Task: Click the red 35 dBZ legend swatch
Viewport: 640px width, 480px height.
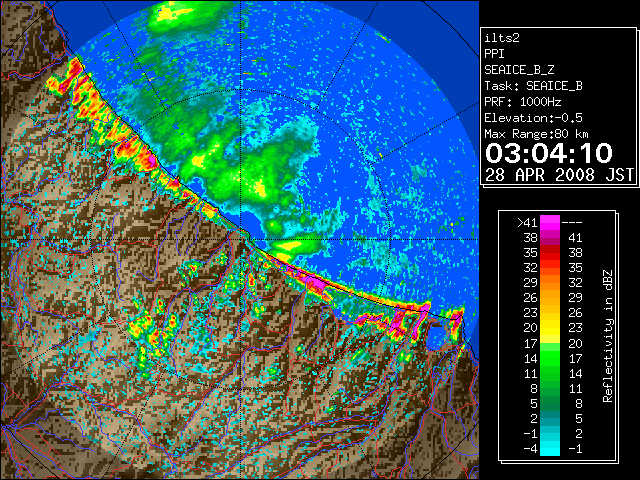Action: pos(550,252)
